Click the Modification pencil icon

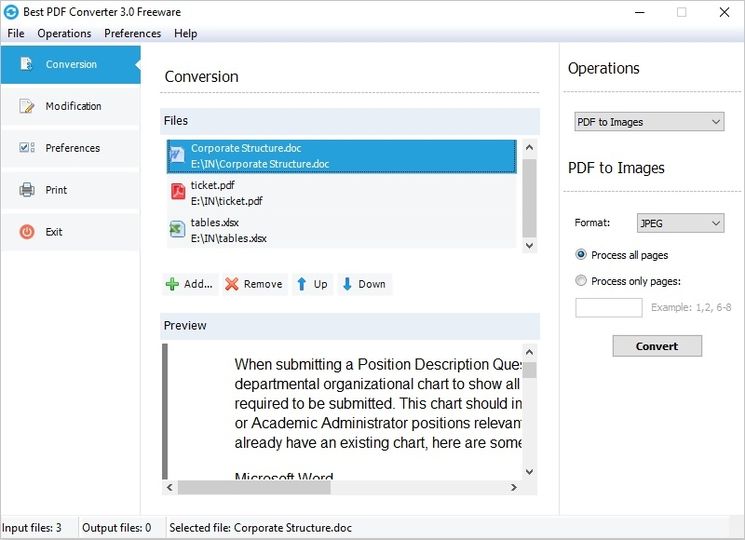tap(27, 106)
